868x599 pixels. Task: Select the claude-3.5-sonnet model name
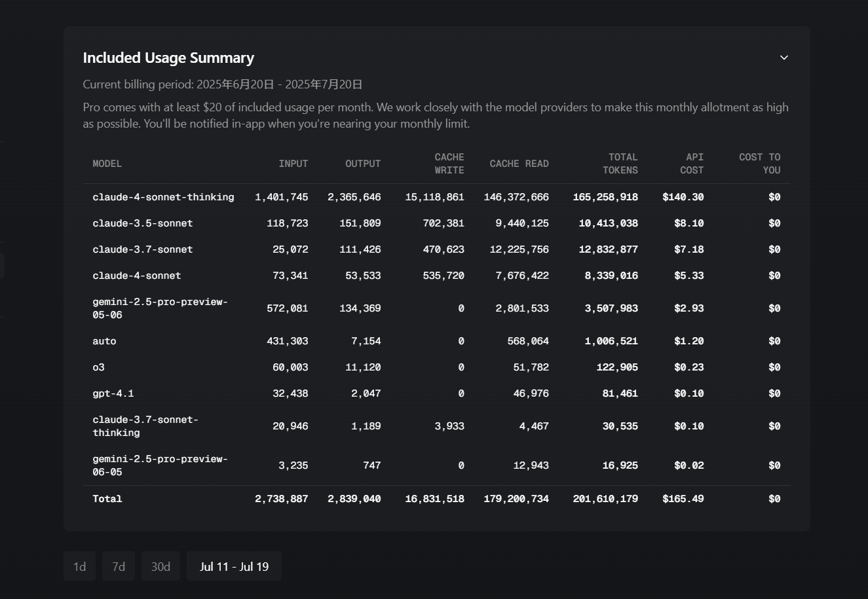[x=143, y=223]
